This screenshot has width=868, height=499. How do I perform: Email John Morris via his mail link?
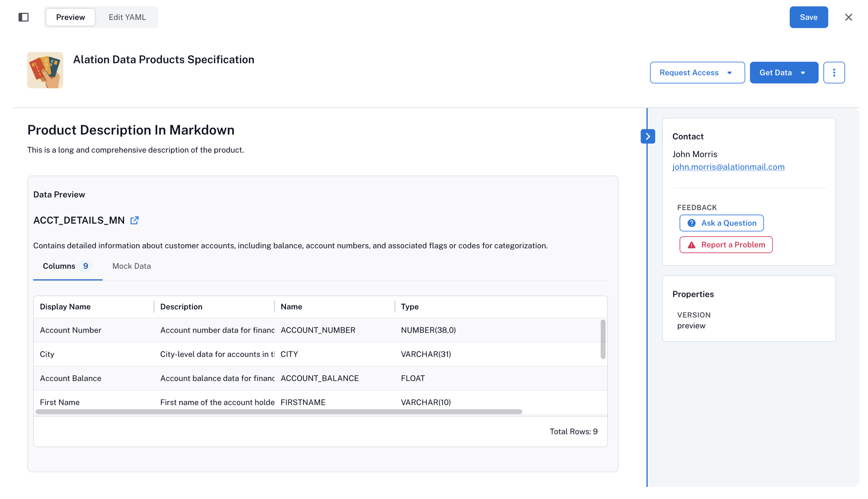pos(728,167)
